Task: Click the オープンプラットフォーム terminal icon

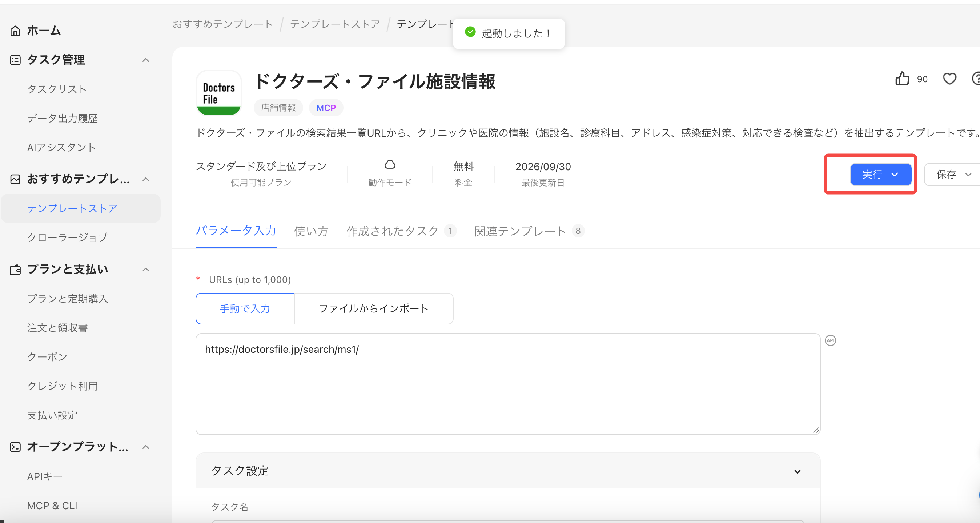Action: pos(15,447)
